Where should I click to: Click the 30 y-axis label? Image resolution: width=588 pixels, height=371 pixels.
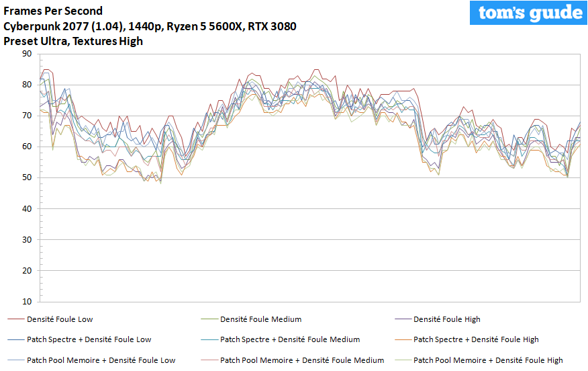click(27, 239)
